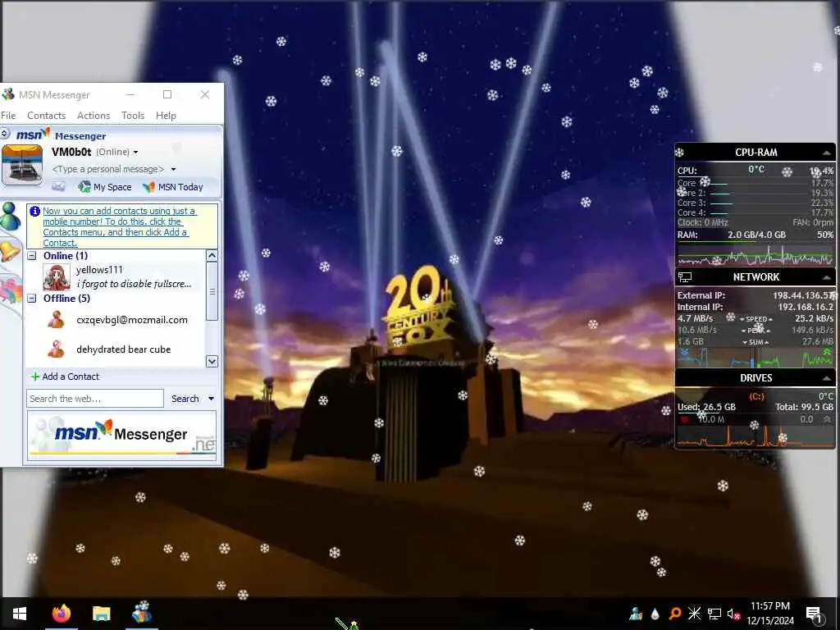Screen dimensions: 840x630
Task: Click the offline icon beside dehydrated bear cube
Action: tap(56, 349)
